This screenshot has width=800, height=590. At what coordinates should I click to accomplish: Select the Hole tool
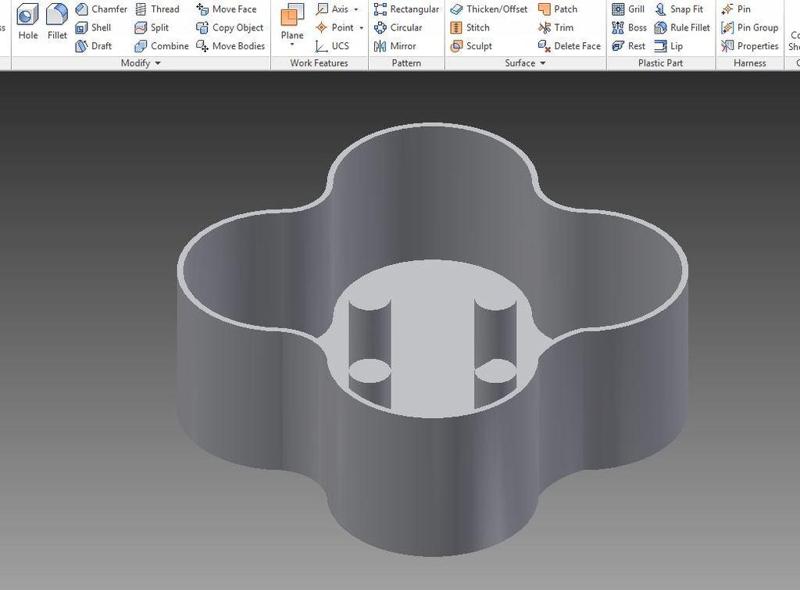(28, 22)
